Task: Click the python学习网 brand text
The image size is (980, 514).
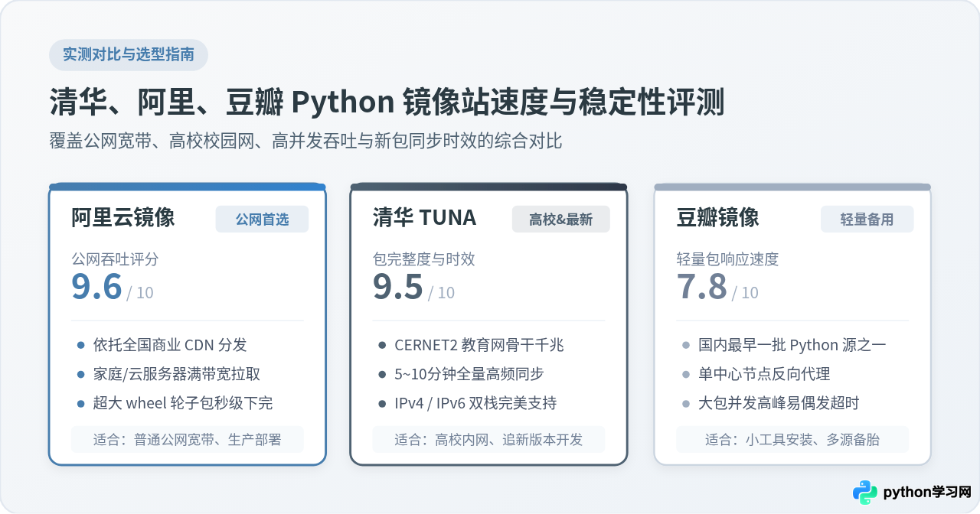Action: tap(927, 492)
